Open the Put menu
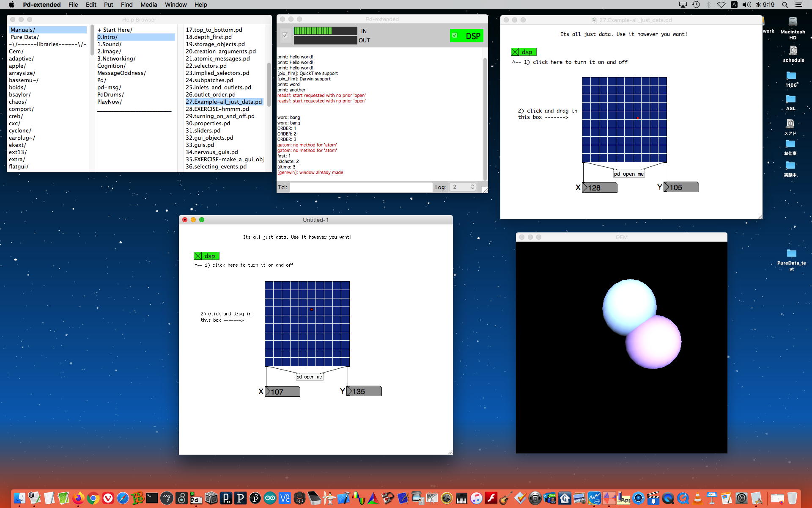 (108, 5)
